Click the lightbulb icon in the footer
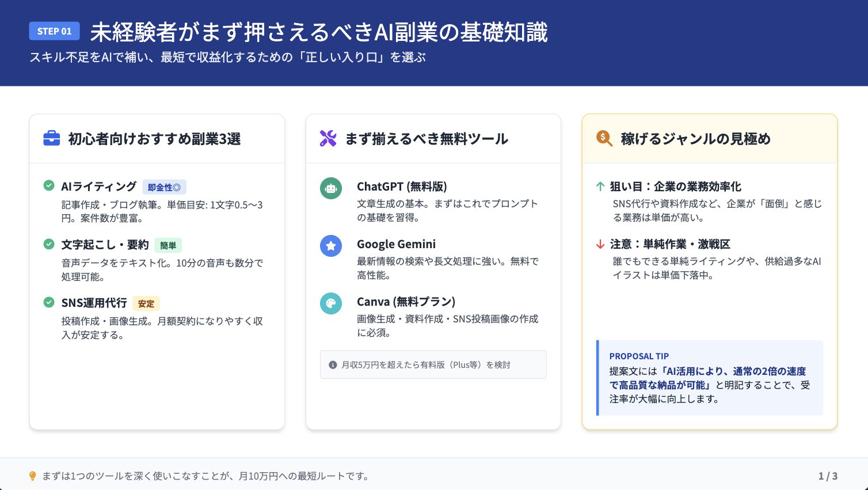The width and height of the screenshot is (868, 490). (x=33, y=476)
